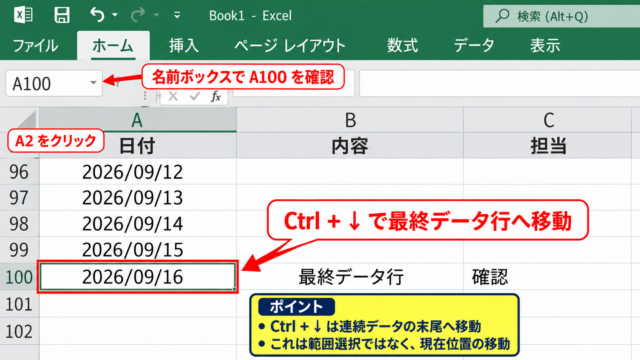Click cell with date 2026/09/15
The width and height of the screenshot is (640, 360).
[138, 250]
